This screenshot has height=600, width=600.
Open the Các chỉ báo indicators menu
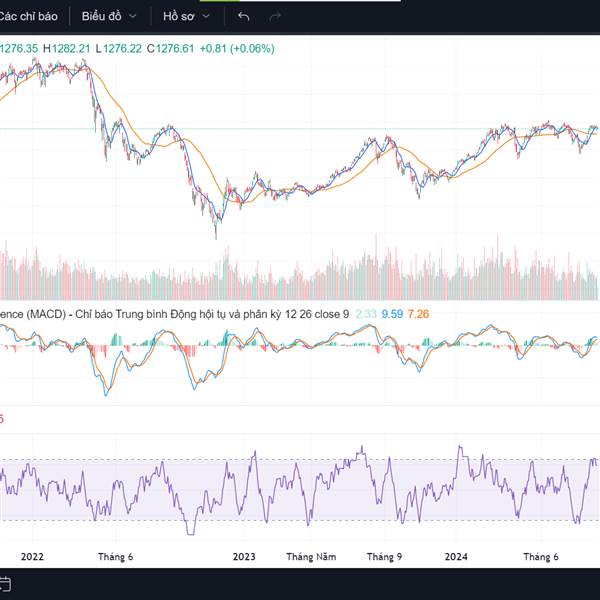click(x=28, y=16)
